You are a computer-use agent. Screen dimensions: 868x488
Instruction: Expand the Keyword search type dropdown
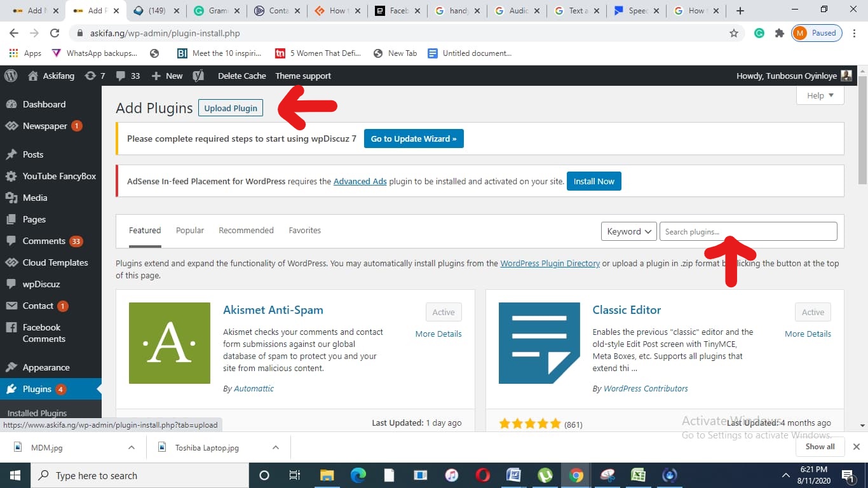[x=628, y=231]
